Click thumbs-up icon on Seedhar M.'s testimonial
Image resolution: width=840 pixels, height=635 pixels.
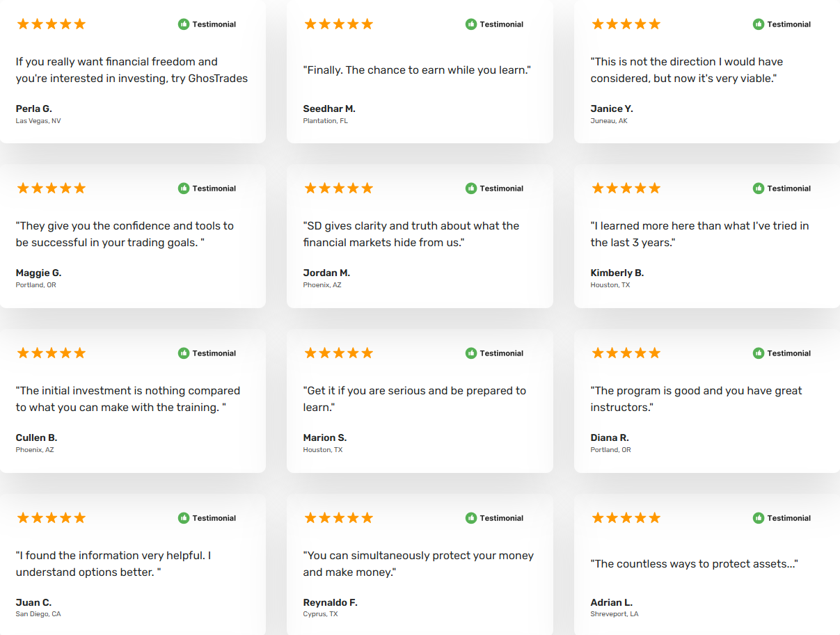click(x=471, y=24)
